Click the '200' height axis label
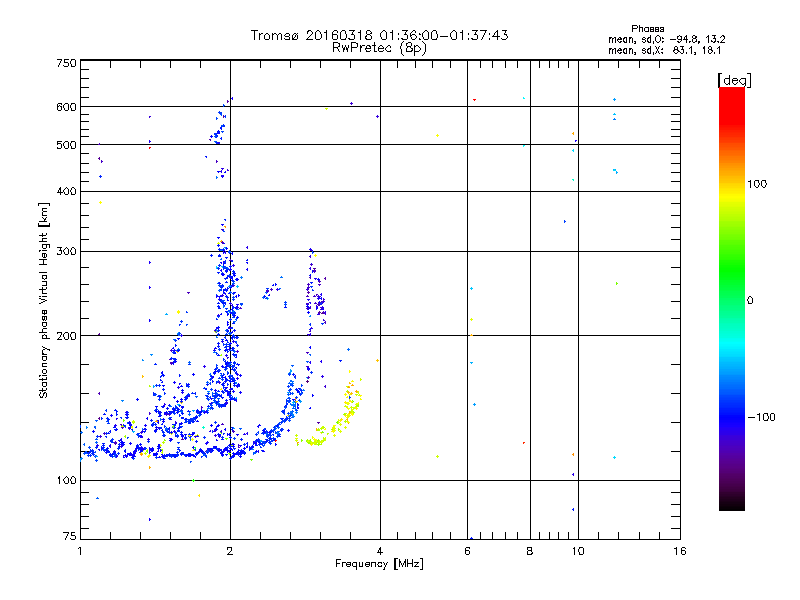Image resolution: width=800 pixels, height=600 pixels. [x=66, y=336]
